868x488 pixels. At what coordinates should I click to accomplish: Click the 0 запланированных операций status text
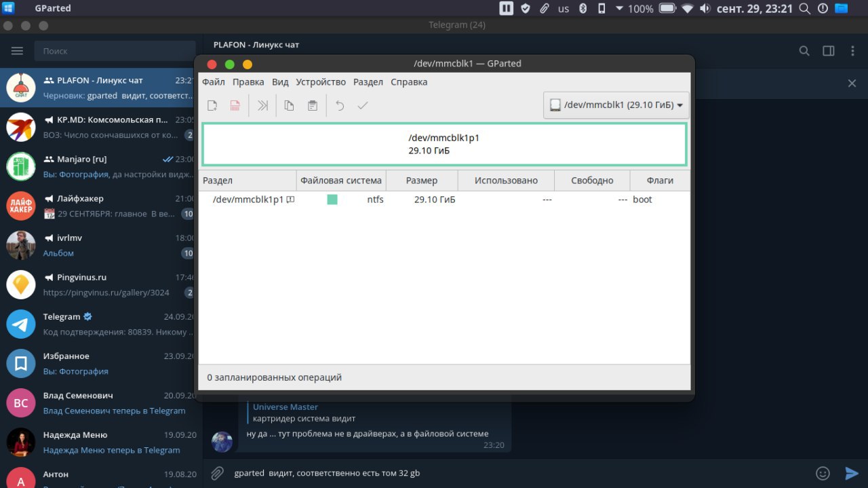coord(274,377)
